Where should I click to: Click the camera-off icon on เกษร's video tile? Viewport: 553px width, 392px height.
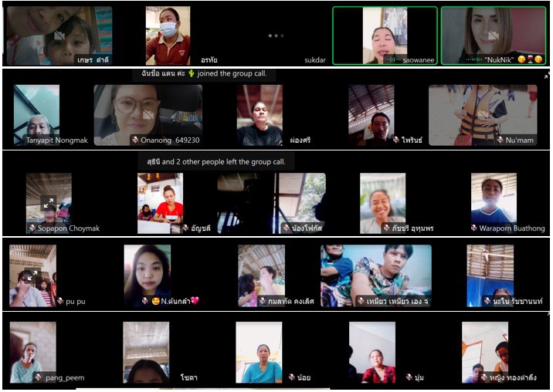(59, 35)
